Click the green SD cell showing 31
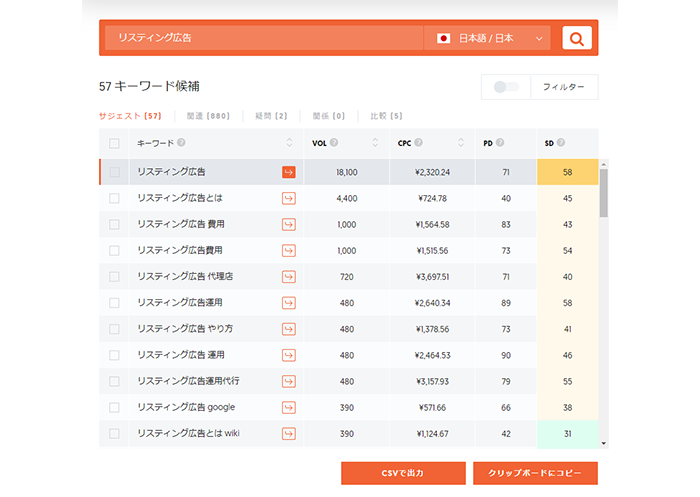 tap(567, 434)
